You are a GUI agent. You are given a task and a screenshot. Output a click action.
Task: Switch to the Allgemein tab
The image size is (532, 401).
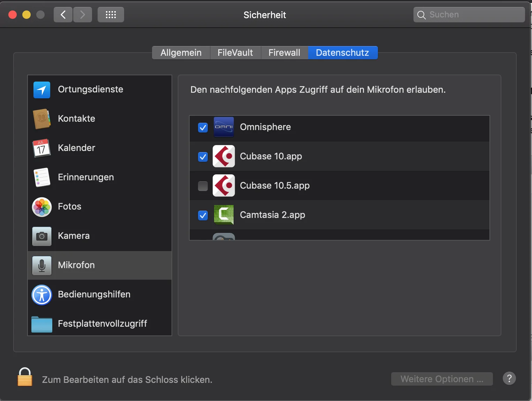click(x=181, y=53)
